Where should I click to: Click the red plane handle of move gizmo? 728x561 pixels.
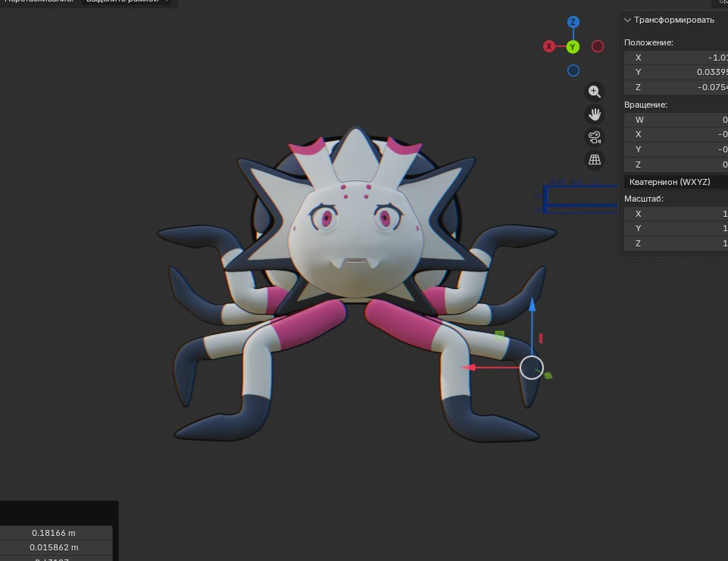541,338
